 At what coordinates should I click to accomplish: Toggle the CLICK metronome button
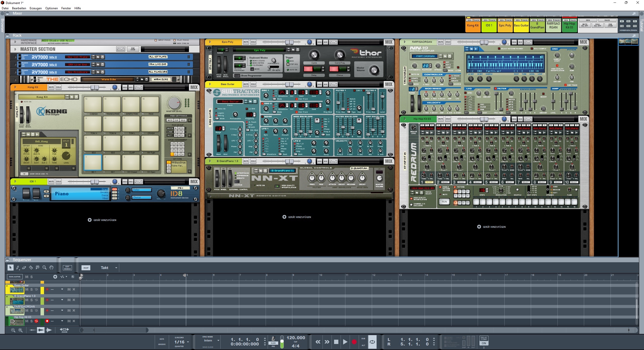[x=273, y=343]
